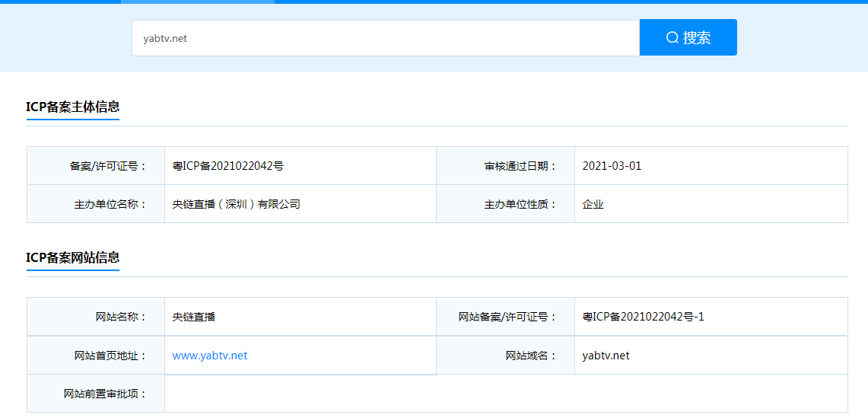The width and height of the screenshot is (868, 418).
Task: Click the 网站名称 label cell
Action: [x=96, y=317]
